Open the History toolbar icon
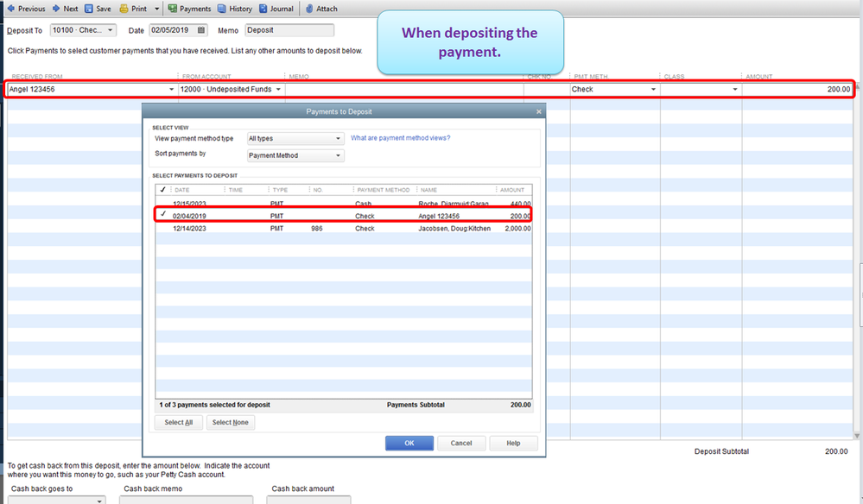Image resolution: width=863 pixels, height=504 pixels. (222, 9)
